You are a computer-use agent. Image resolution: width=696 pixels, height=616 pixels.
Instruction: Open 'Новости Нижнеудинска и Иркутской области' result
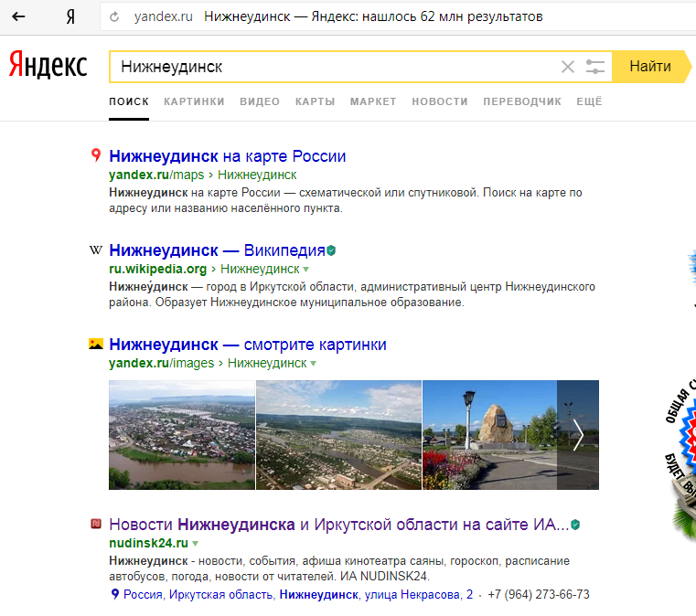[x=339, y=525]
